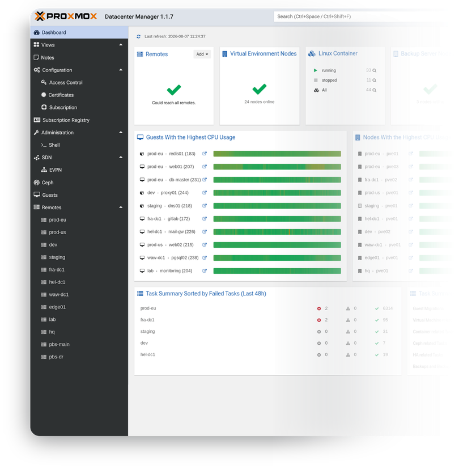Open the Shell under Administration
Screen dimensions: 476x474
pyautogui.click(x=79, y=145)
